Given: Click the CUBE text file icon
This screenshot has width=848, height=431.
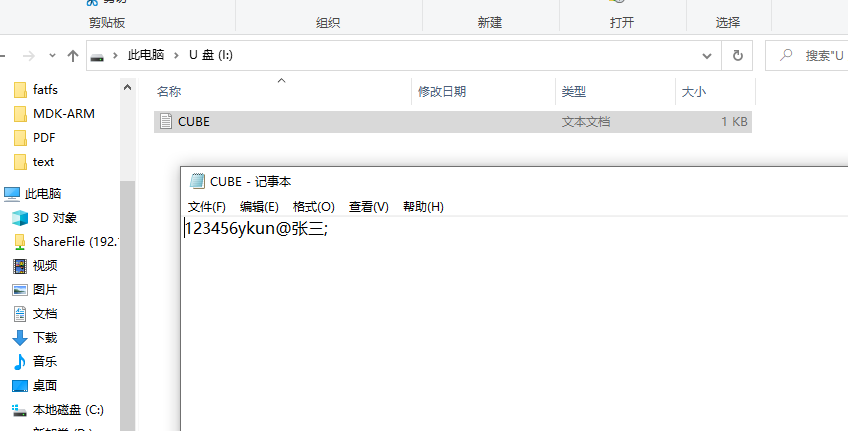Looking at the screenshot, I should pyautogui.click(x=167, y=122).
